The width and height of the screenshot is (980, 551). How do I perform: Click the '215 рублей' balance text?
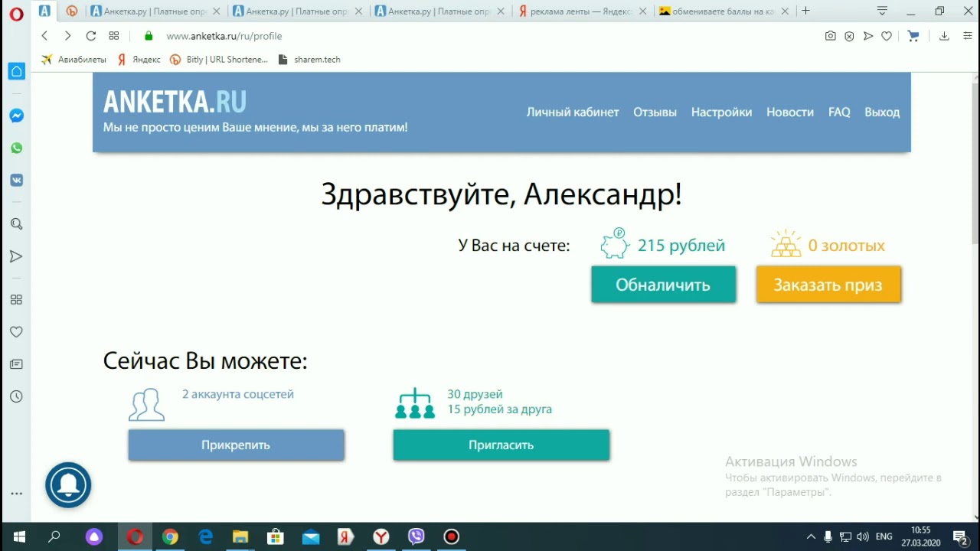681,246
